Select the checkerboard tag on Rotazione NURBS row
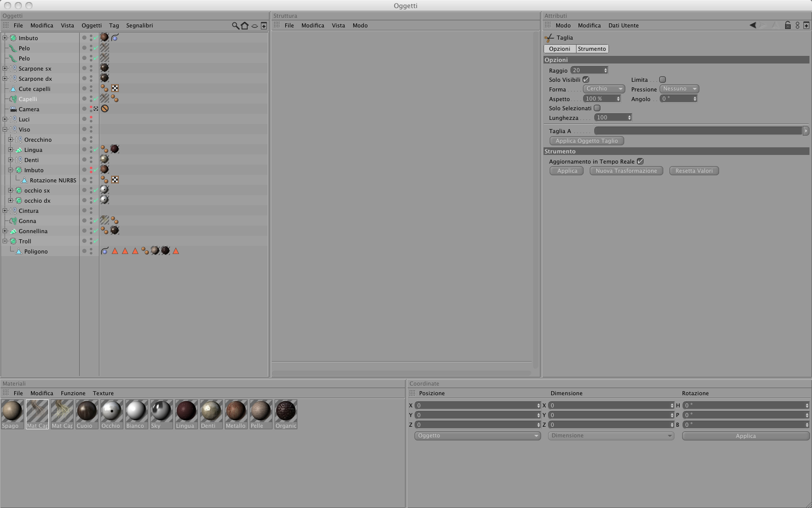Screen dimensions: 812x508 [115, 180]
